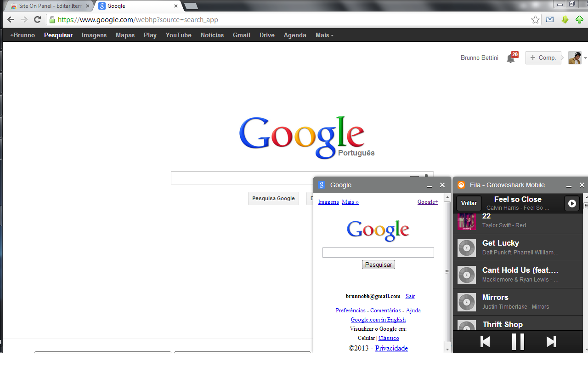Open YouTube in the Google bar
The image size is (588, 368).
tap(179, 35)
